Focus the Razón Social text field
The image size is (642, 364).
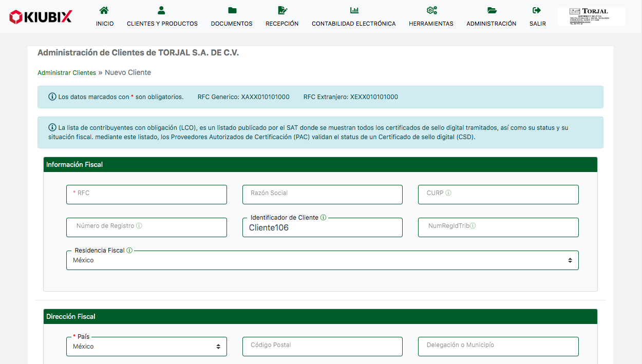tap(322, 195)
